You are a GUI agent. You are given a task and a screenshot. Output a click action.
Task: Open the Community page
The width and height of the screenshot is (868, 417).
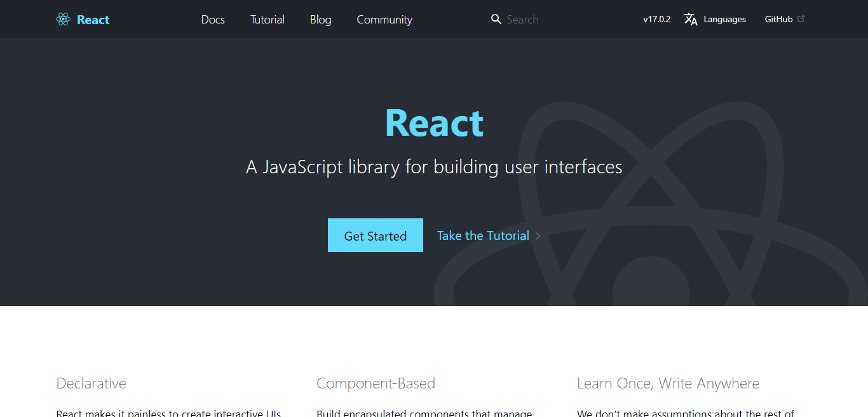pos(384,19)
